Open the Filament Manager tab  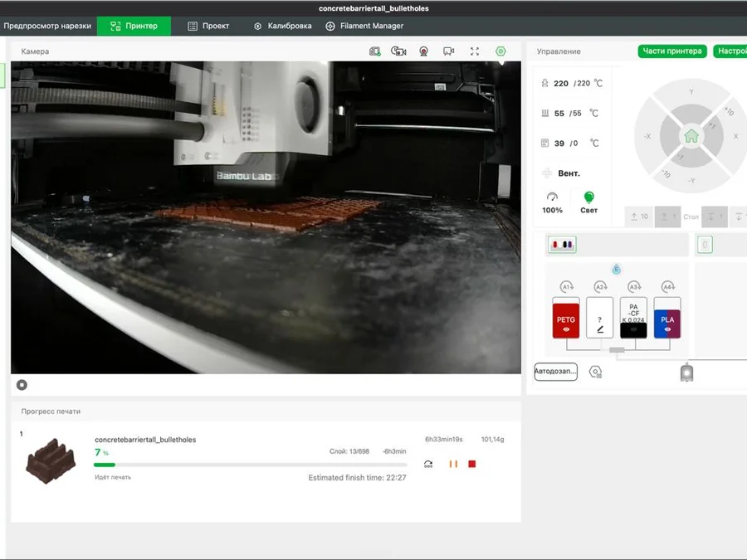click(x=364, y=27)
